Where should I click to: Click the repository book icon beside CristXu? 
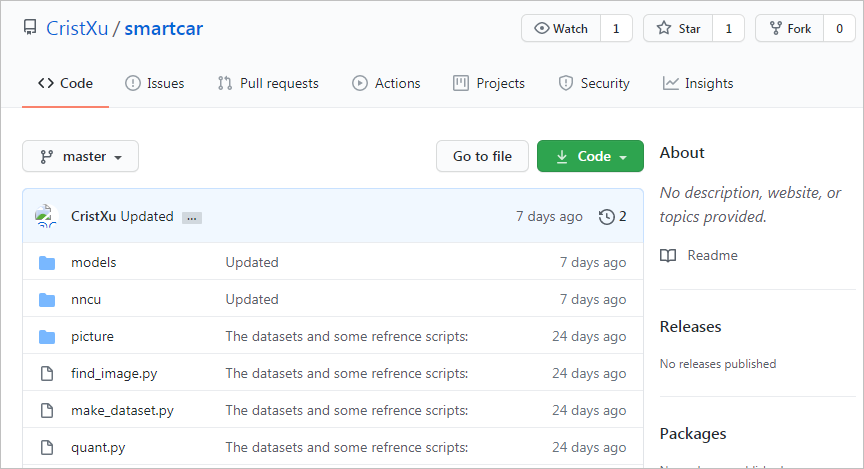(30, 28)
